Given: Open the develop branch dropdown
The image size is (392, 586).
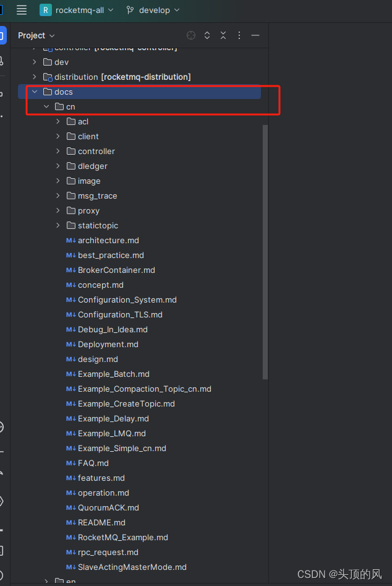Looking at the screenshot, I should [x=153, y=10].
